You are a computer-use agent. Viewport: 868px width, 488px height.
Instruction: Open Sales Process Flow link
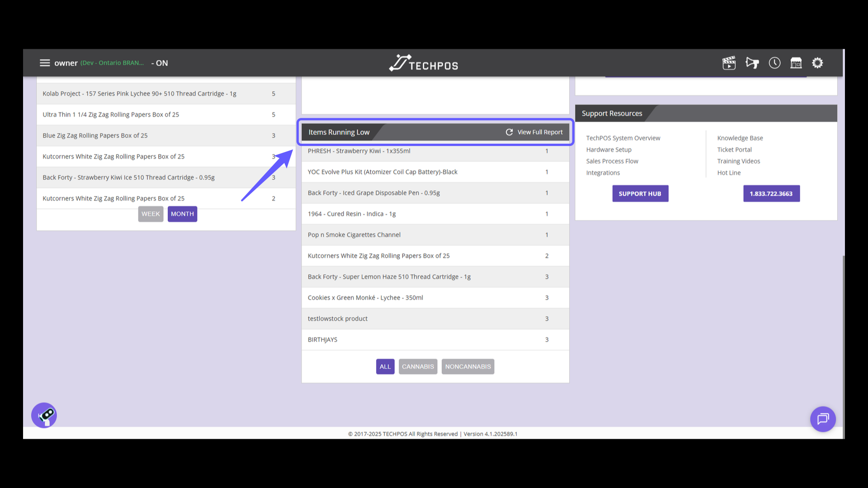(x=612, y=161)
